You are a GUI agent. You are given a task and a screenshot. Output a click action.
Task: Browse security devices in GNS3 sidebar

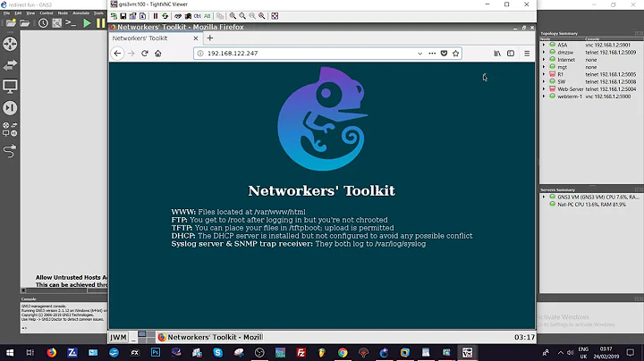(10, 108)
